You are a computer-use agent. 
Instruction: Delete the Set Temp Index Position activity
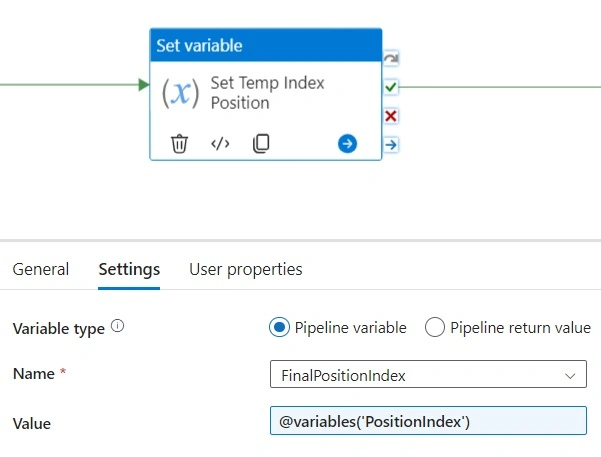pos(179,144)
